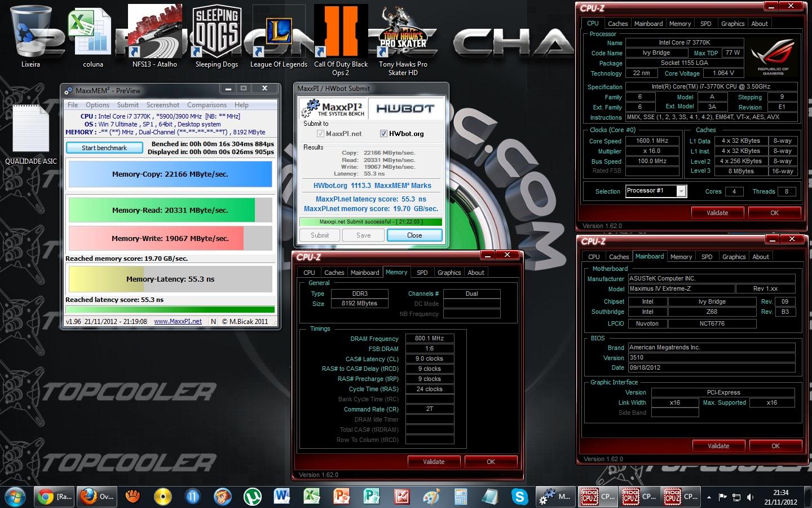Image resolution: width=812 pixels, height=508 pixels.
Task: Open About tab in top CPU-Z window
Action: pos(760,24)
